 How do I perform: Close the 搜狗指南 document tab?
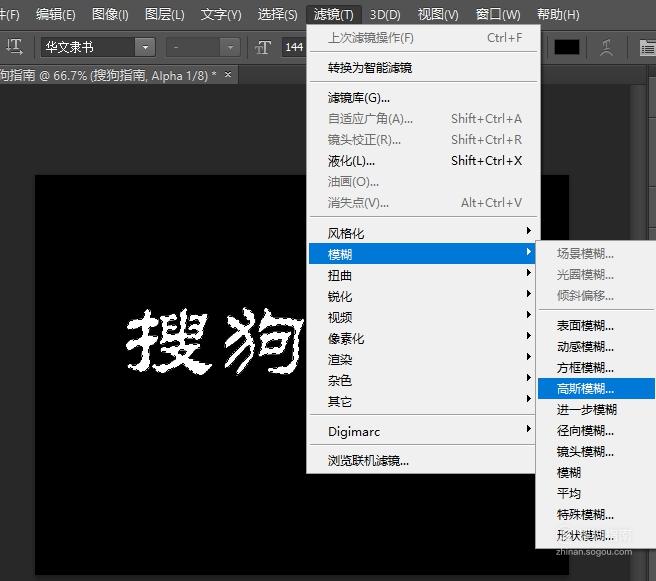(x=228, y=75)
